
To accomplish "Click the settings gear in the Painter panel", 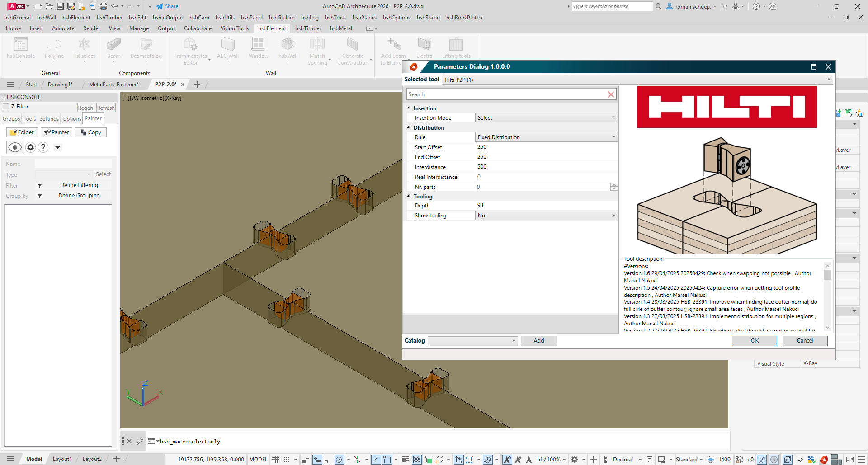I will point(30,147).
